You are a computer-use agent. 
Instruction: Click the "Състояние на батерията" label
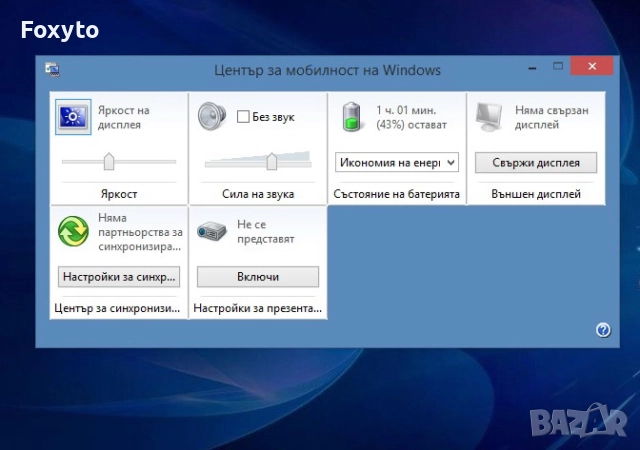(x=397, y=194)
